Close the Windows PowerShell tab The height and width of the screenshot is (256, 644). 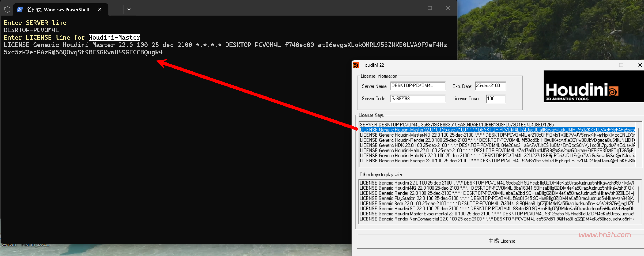[x=100, y=9]
